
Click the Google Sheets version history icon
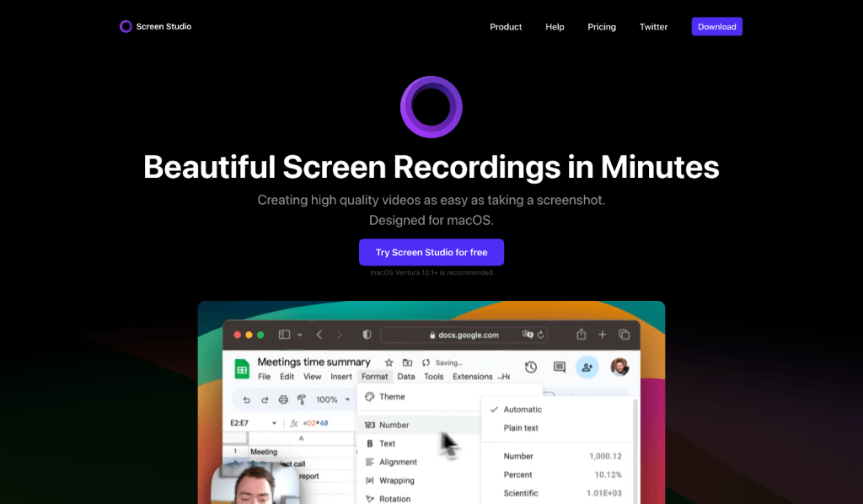pyautogui.click(x=531, y=367)
